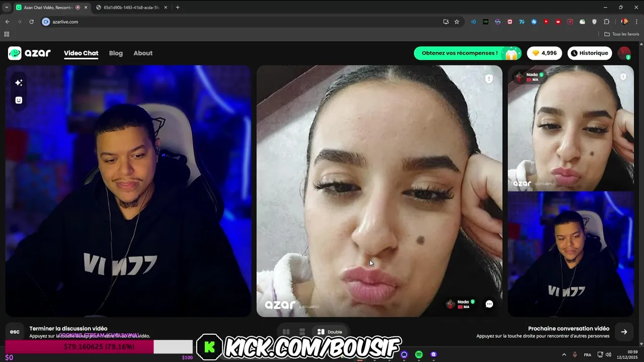644x362 pixels.
Task: Open the Azar profile avatar menu
Action: [x=624, y=53]
